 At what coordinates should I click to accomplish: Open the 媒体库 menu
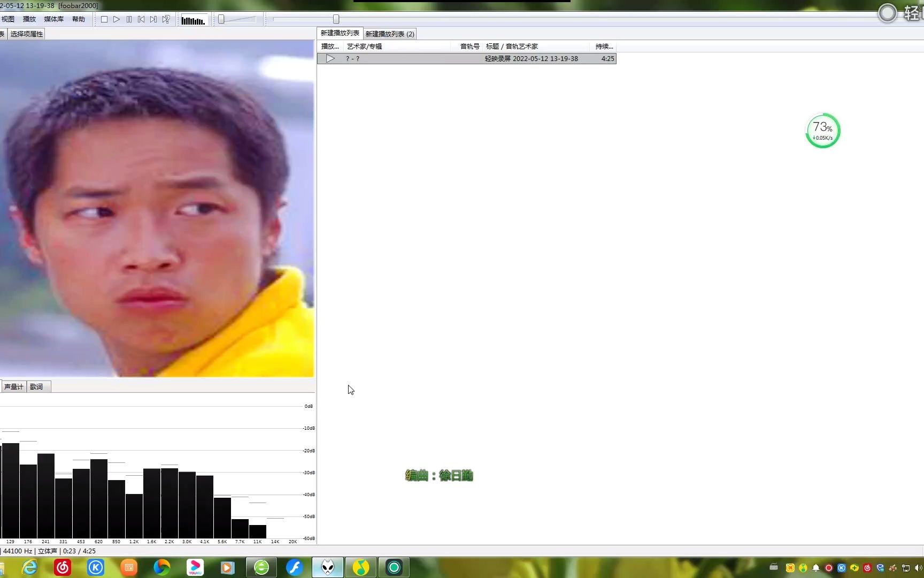(x=53, y=19)
